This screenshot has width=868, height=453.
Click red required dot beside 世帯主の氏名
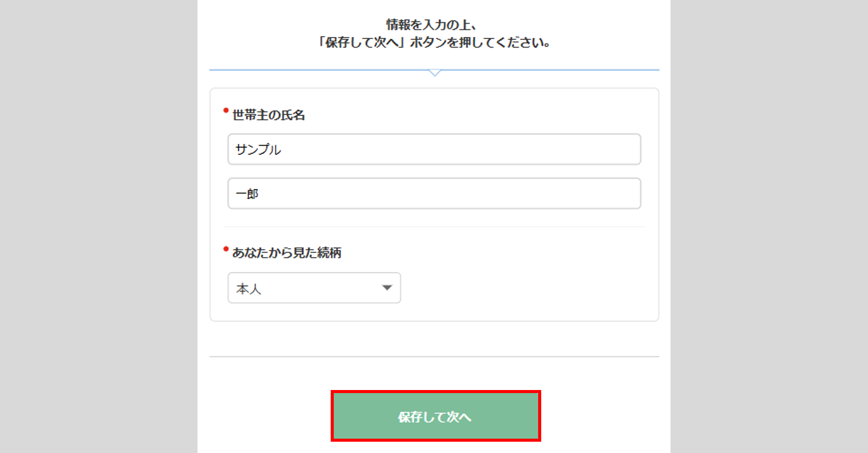coord(226,111)
